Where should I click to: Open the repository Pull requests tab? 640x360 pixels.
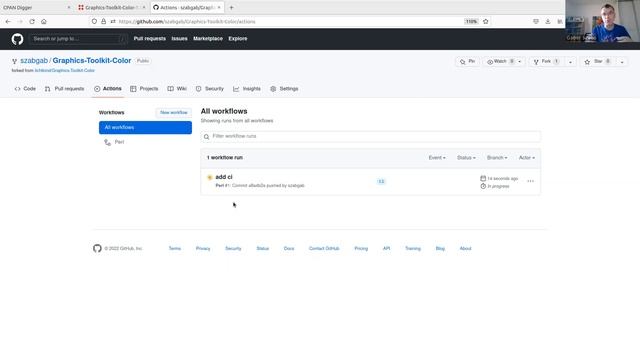click(x=64, y=89)
